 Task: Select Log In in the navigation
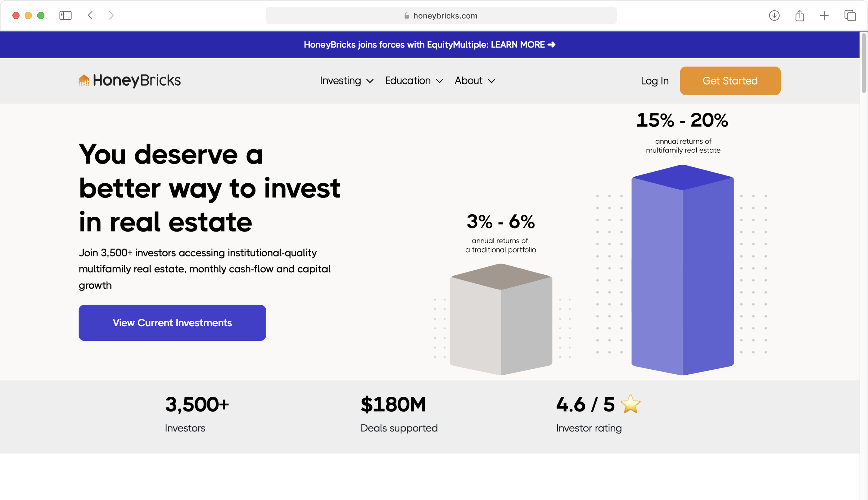pos(654,81)
